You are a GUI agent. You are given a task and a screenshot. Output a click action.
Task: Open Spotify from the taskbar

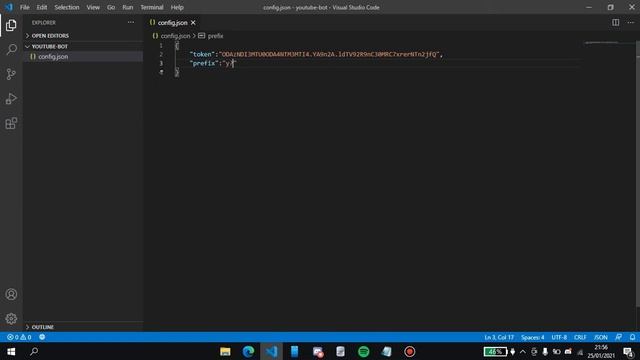(364, 351)
